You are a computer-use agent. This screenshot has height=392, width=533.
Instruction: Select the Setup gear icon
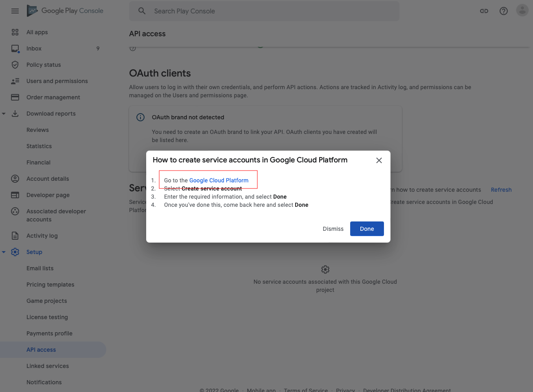click(15, 252)
